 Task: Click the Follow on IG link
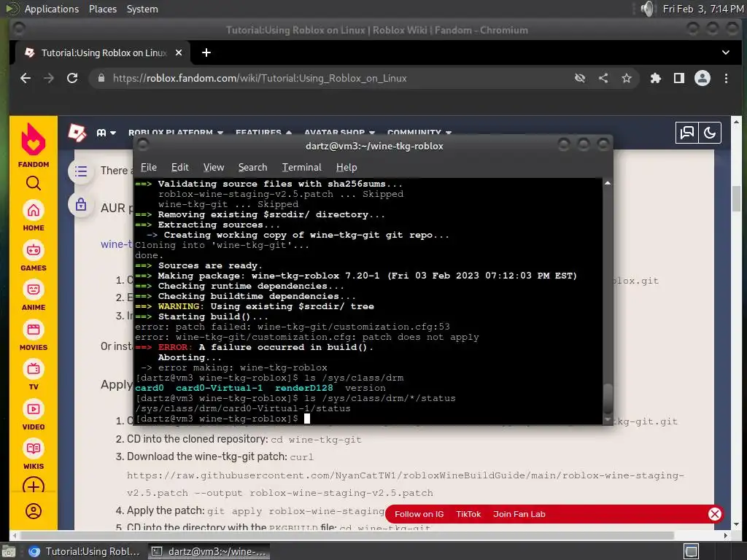pos(419,514)
